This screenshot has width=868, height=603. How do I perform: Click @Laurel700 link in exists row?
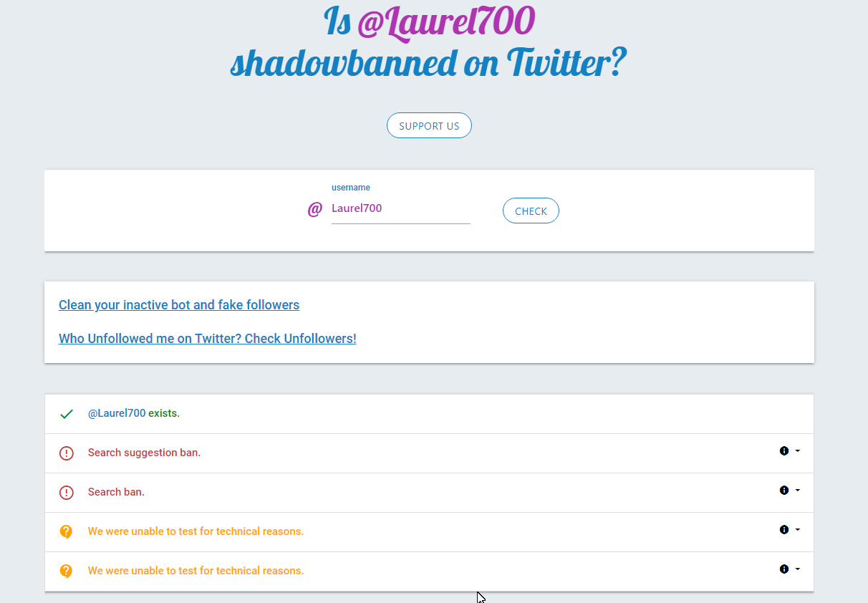[x=117, y=414]
